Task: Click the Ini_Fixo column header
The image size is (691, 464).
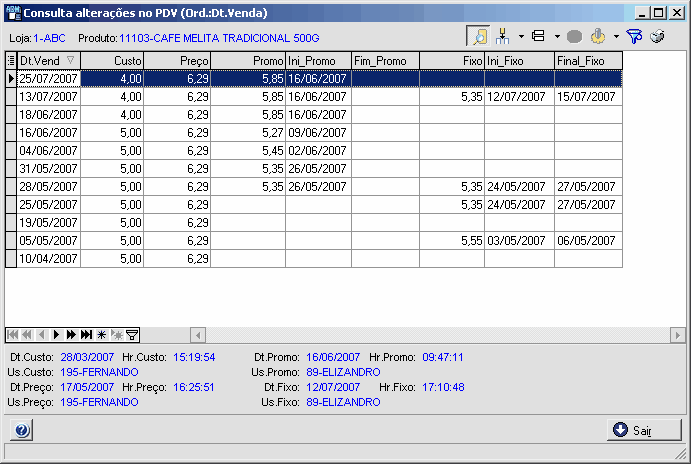Action: (x=520, y=61)
